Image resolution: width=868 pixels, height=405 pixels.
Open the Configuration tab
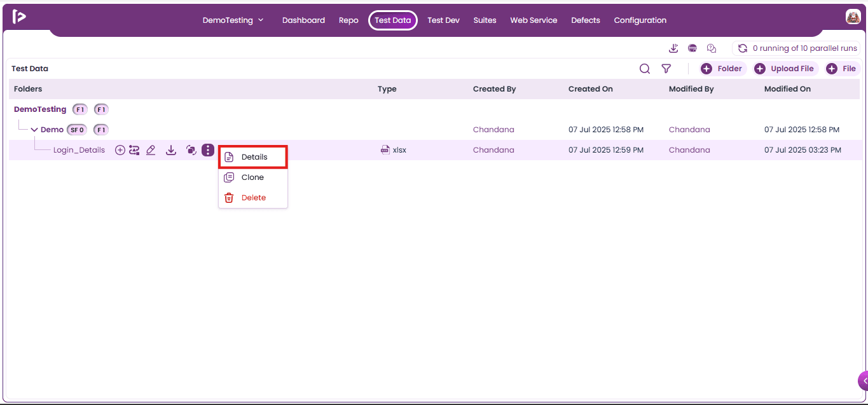[x=640, y=20]
